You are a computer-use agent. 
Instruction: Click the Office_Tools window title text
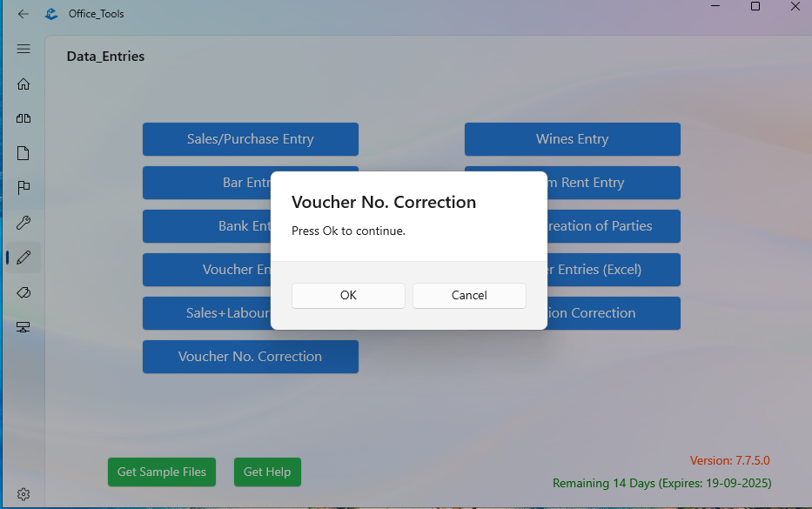[97, 14]
